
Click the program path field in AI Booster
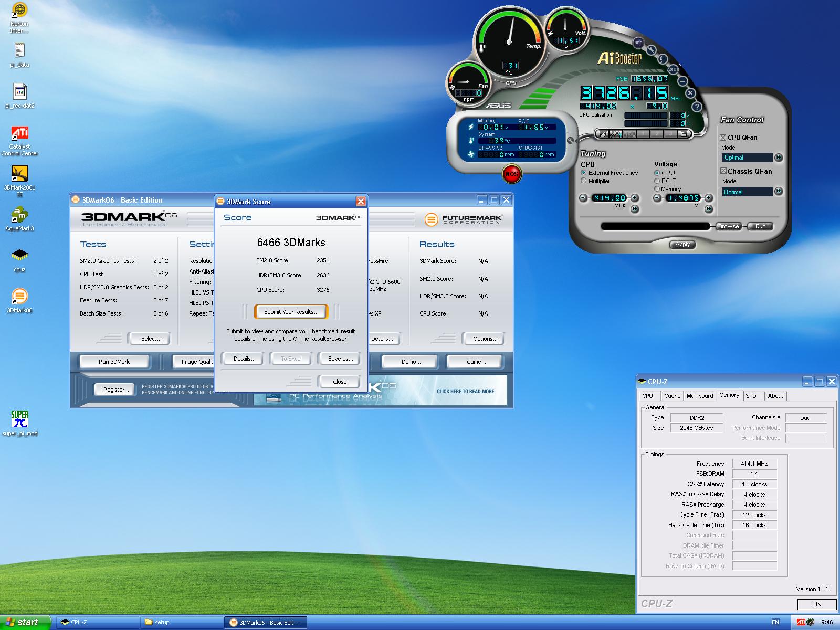[x=655, y=226]
